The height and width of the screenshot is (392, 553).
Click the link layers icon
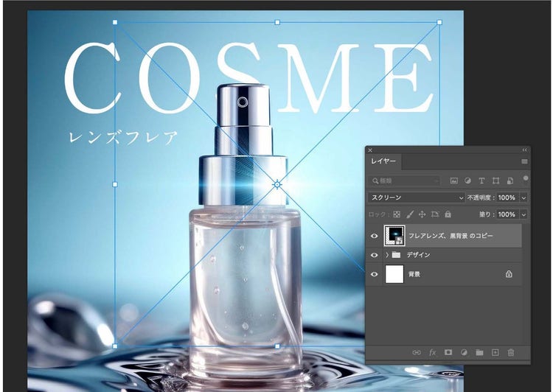[416, 353]
